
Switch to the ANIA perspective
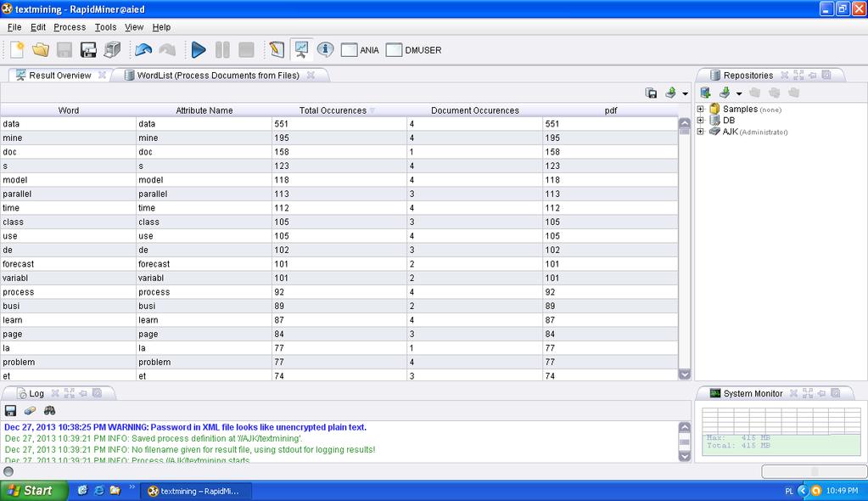(360, 50)
